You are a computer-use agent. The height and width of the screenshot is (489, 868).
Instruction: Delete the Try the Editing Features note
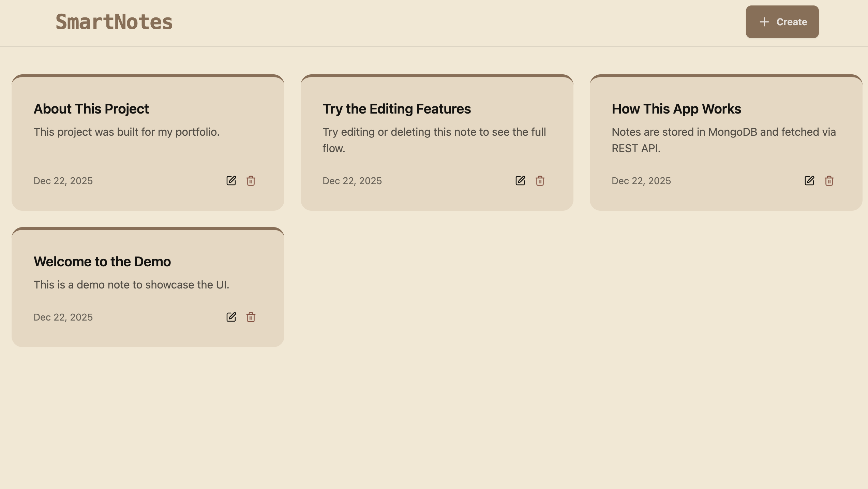click(x=540, y=181)
